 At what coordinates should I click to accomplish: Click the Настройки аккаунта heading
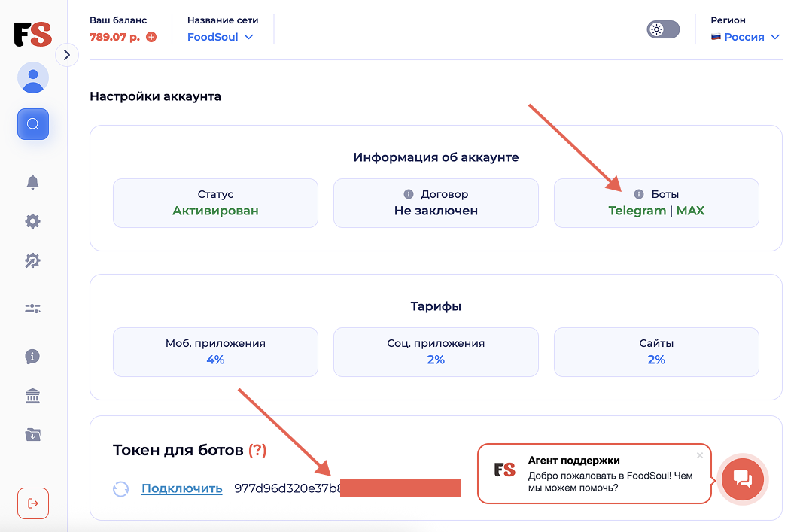click(x=155, y=96)
